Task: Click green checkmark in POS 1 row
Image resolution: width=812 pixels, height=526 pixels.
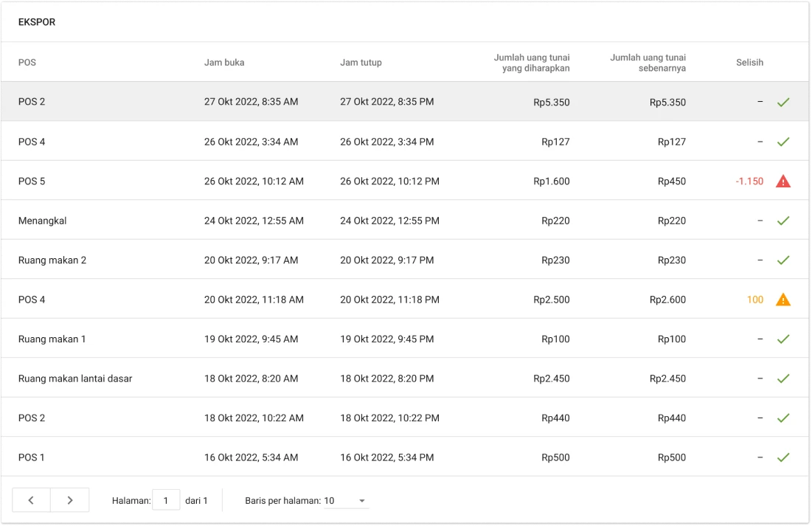Action: pos(782,457)
